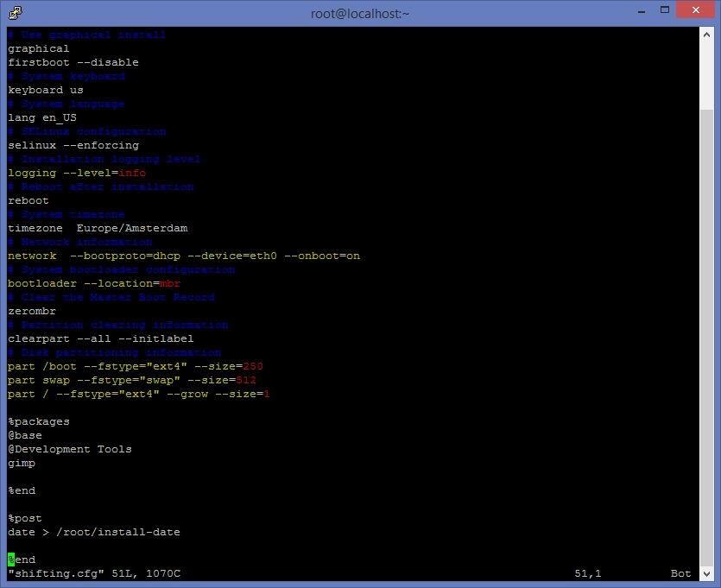Click the 'lang en_US' line
This screenshot has height=588, width=721.
tap(42, 117)
